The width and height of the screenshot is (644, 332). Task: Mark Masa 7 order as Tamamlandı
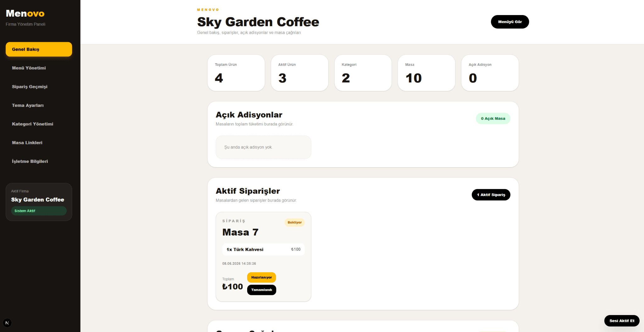[261, 290]
